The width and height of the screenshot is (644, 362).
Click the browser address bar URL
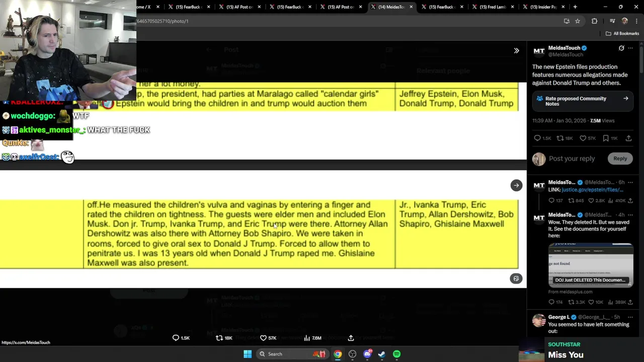[163, 21]
